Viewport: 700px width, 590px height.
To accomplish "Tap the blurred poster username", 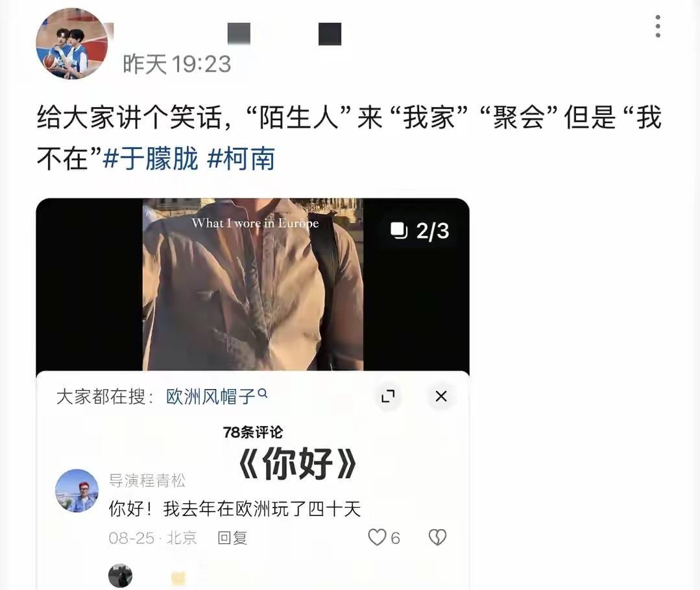I will pos(284,34).
